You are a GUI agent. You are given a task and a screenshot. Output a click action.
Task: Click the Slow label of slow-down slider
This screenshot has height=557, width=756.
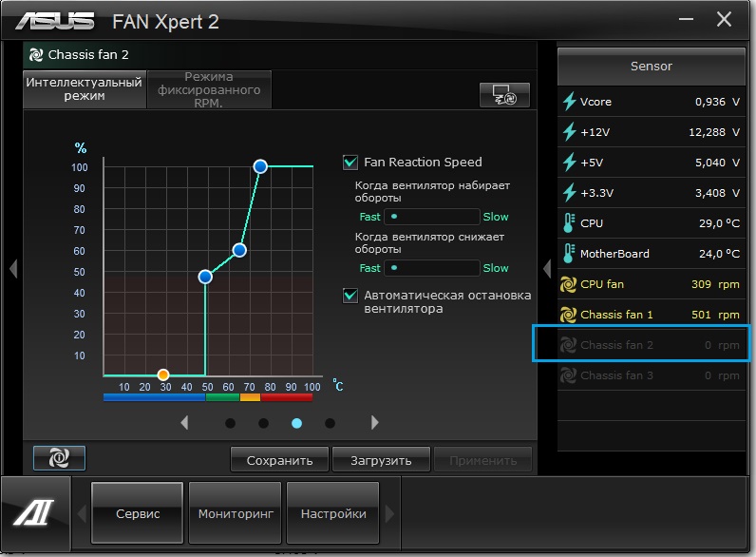[496, 268]
